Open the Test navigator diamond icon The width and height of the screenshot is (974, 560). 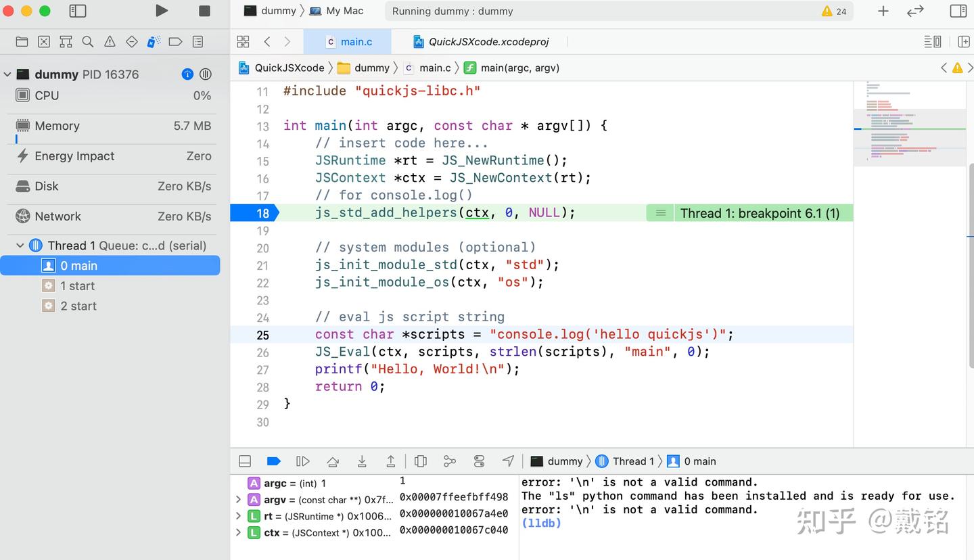[131, 41]
